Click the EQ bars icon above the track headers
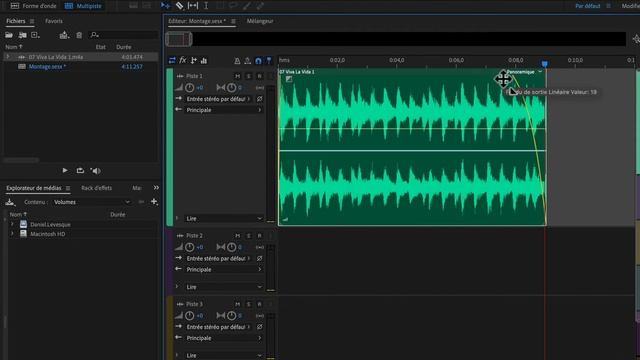This screenshot has height=360, width=640. click(x=204, y=61)
